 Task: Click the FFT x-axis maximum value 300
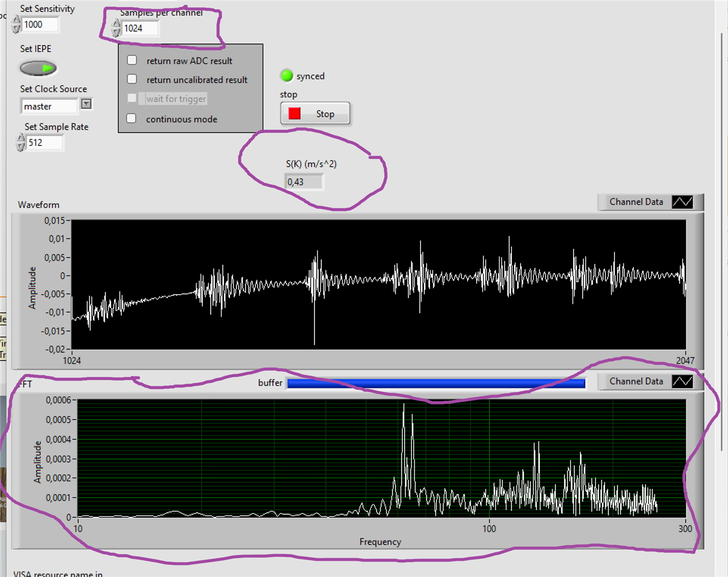point(685,529)
